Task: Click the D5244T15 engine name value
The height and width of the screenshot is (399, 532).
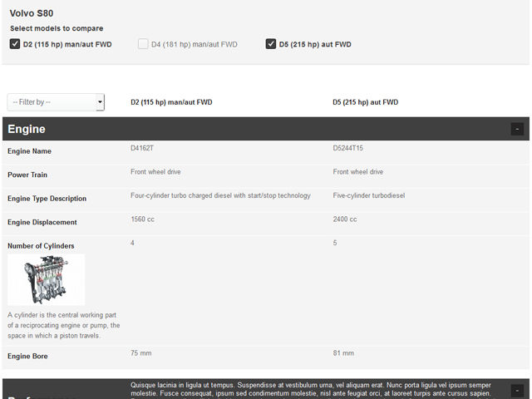Action: (348, 148)
